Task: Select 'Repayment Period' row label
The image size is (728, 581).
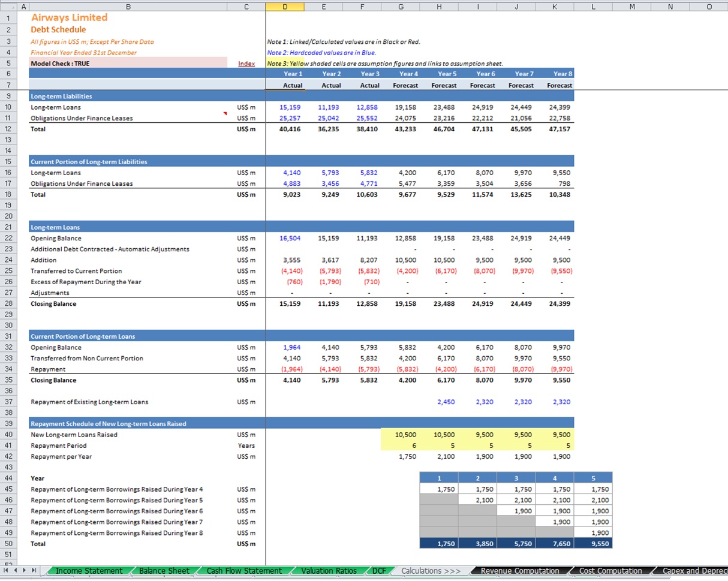Action: click(59, 445)
